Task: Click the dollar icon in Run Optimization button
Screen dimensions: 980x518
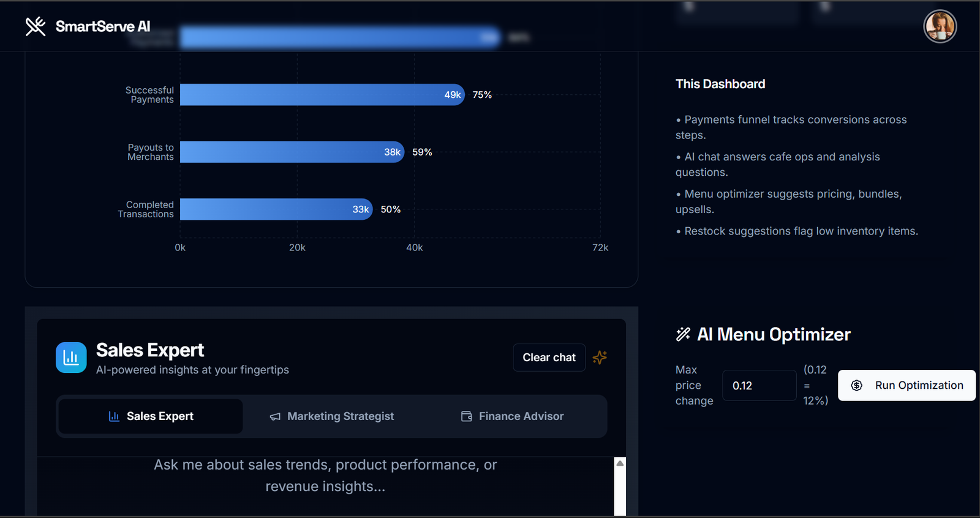Action: coord(857,385)
